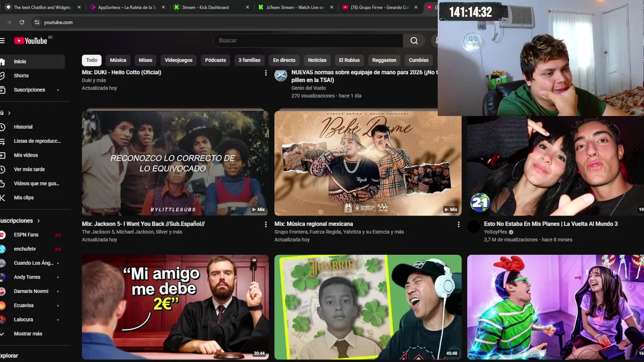Open Mi amigo me debe 2€ thumbnail

(175, 307)
